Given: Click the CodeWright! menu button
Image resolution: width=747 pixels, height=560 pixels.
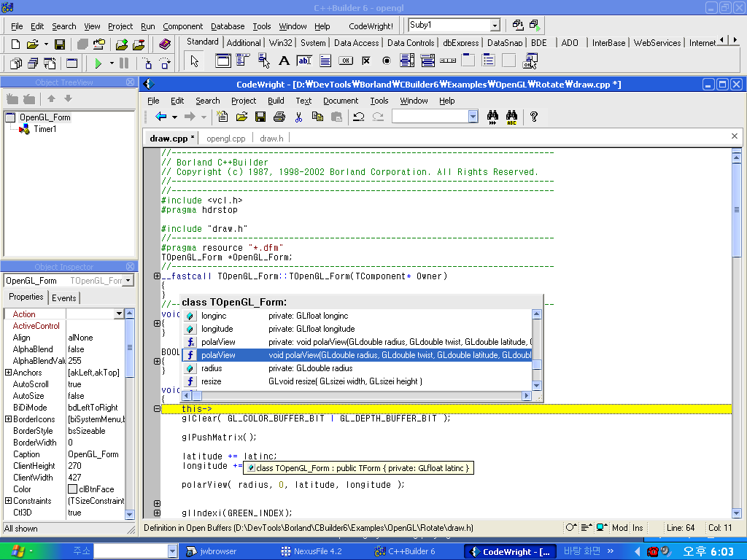Looking at the screenshot, I should click(x=371, y=26).
